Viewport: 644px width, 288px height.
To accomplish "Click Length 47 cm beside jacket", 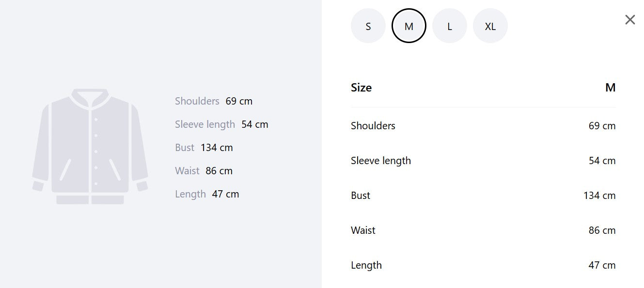I will point(207,194).
